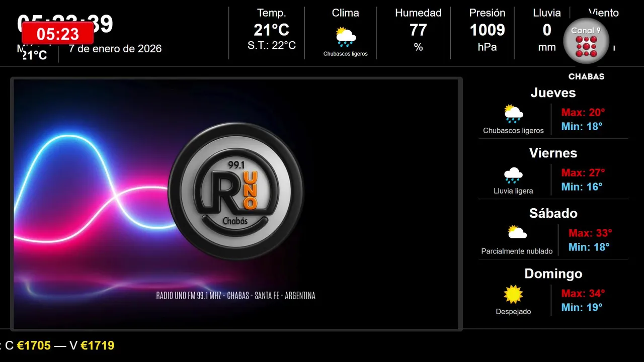
Task: Click the 'Viento' header label
Action: click(604, 13)
